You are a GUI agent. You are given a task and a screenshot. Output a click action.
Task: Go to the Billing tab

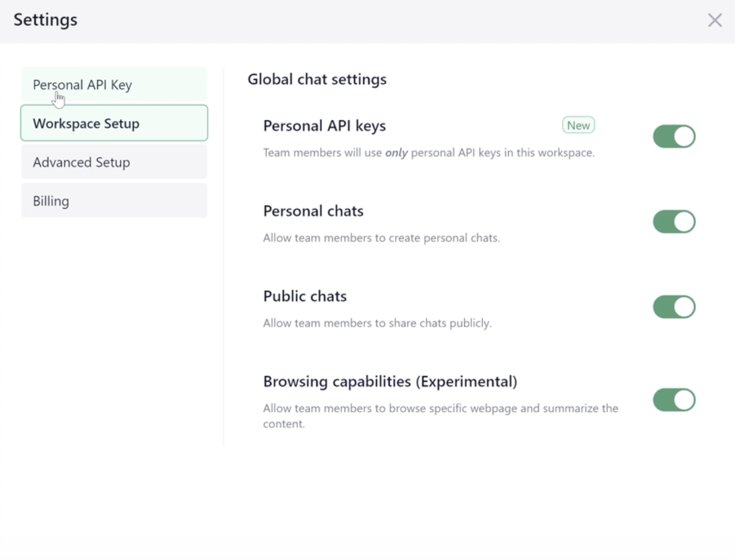(x=114, y=201)
